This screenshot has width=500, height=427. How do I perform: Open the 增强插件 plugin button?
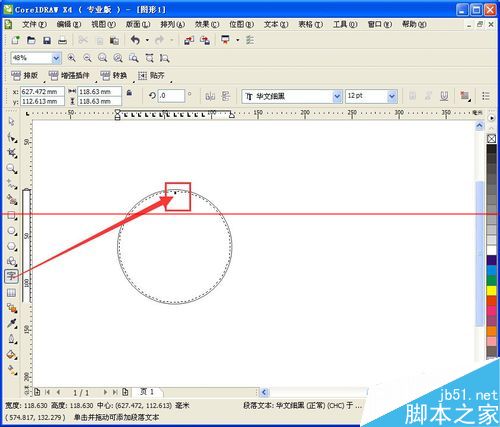(69, 76)
